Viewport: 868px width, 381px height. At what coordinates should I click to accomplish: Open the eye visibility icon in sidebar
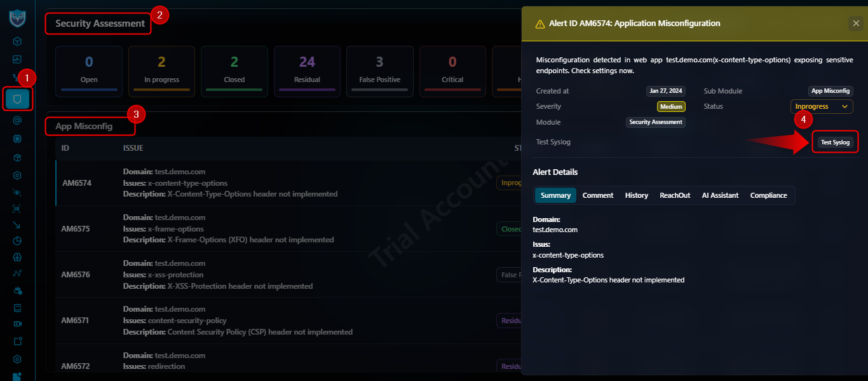click(x=17, y=192)
